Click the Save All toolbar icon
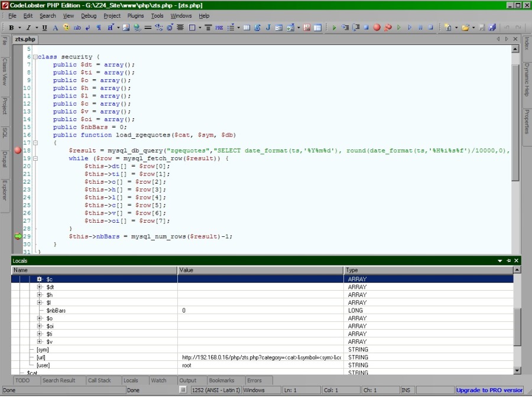 tap(492, 28)
